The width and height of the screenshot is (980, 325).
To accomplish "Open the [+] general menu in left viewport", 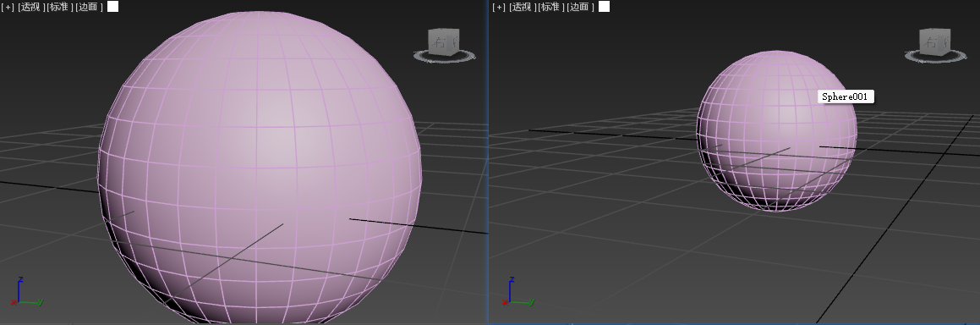I will point(8,7).
